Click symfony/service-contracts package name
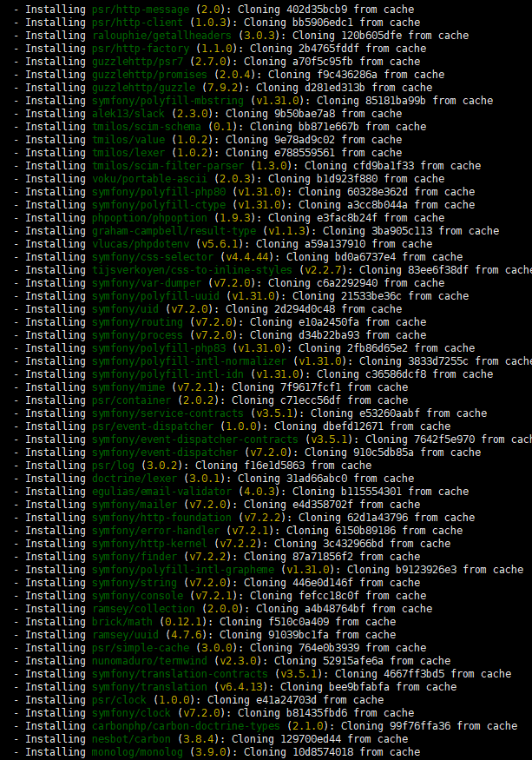532x760 pixels. click(x=167, y=414)
